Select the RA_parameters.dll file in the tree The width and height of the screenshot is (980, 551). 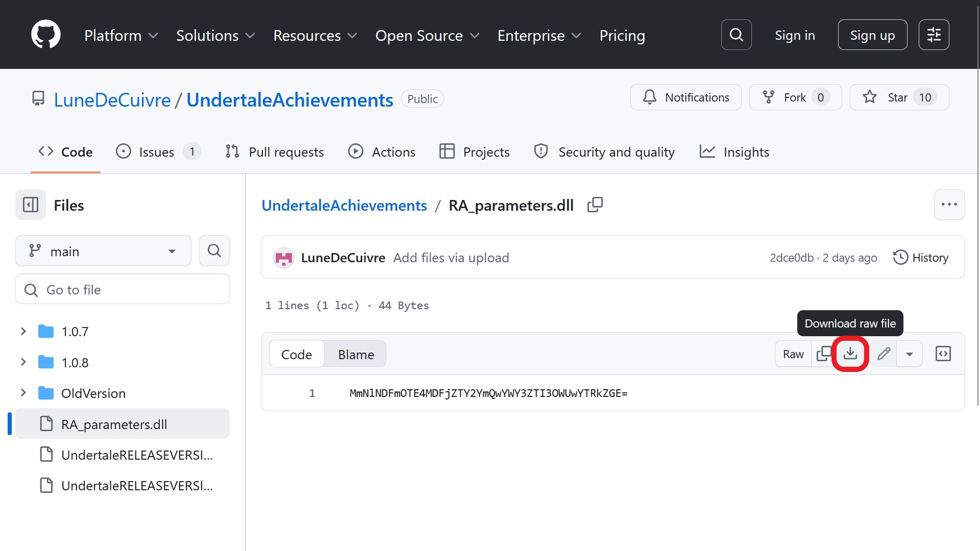tap(122, 424)
